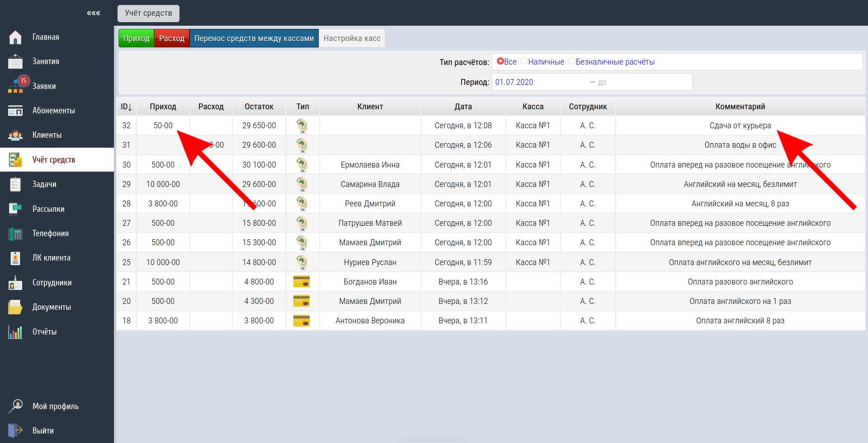Open the Настройка касс tab
Screen dimensions: 868x443
click(352, 38)
